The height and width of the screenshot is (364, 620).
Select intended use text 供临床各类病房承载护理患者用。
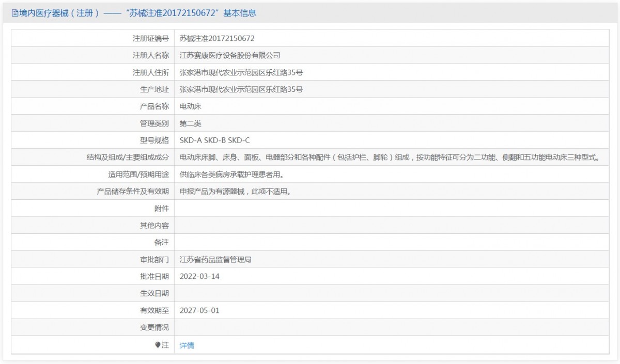234,175
